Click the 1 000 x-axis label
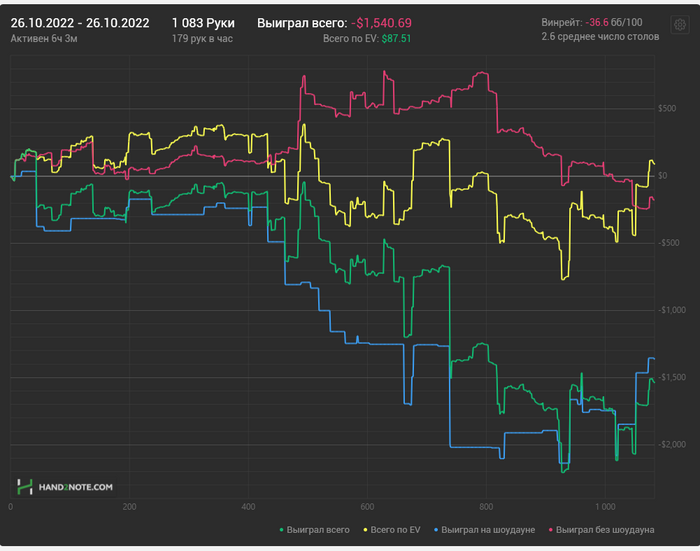The width and height of the screenshot is (700, 551). (x=605, y=507)
